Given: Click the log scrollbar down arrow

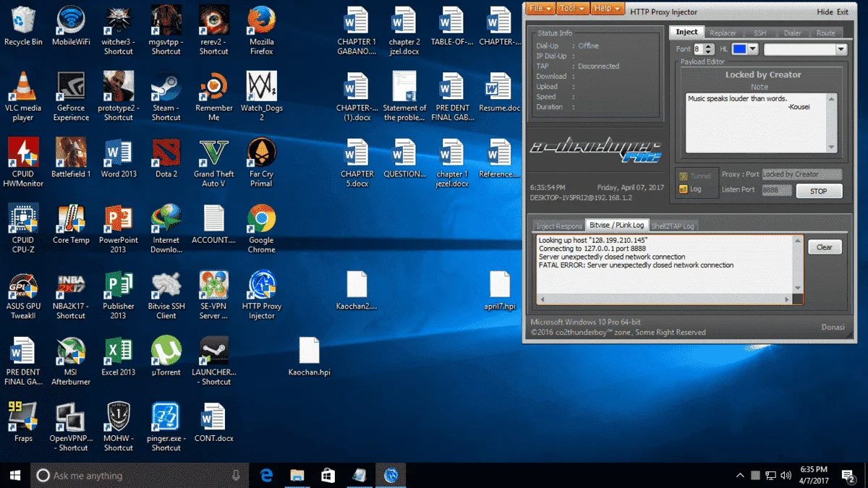Looking at the screenshot, I should pyautogui.click(x=798, y=288).
